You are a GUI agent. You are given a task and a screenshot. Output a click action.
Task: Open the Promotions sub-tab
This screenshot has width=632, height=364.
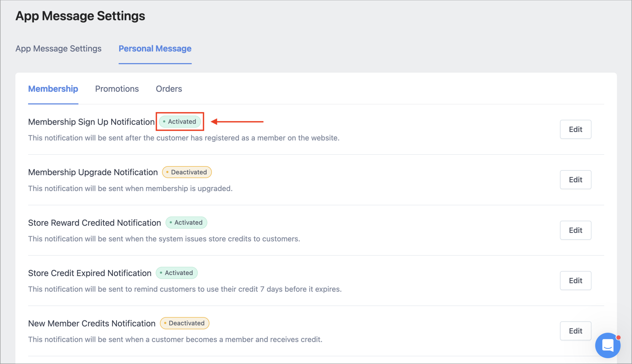tap(117, 89)
